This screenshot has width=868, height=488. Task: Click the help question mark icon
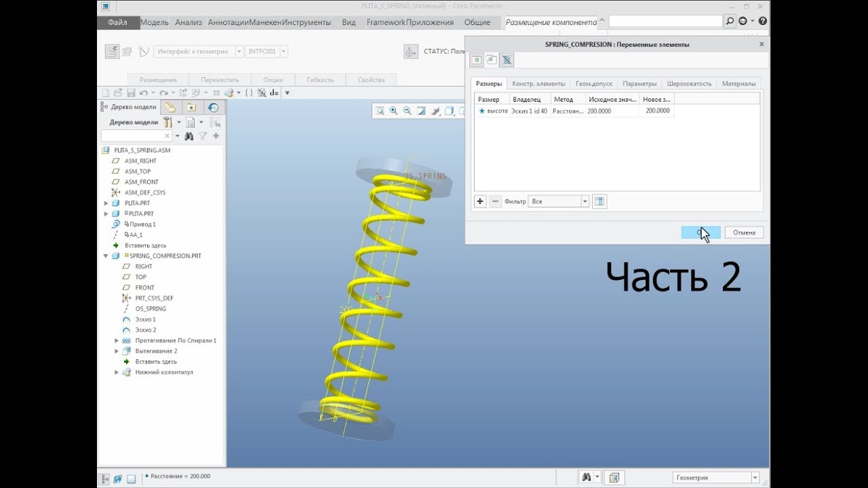[763, 22]
